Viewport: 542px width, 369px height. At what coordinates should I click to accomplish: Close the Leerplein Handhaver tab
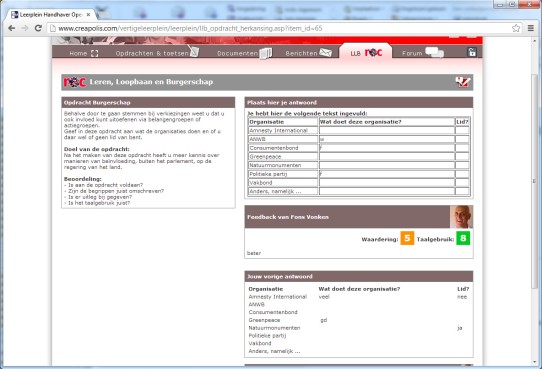(x=88, y=15)
